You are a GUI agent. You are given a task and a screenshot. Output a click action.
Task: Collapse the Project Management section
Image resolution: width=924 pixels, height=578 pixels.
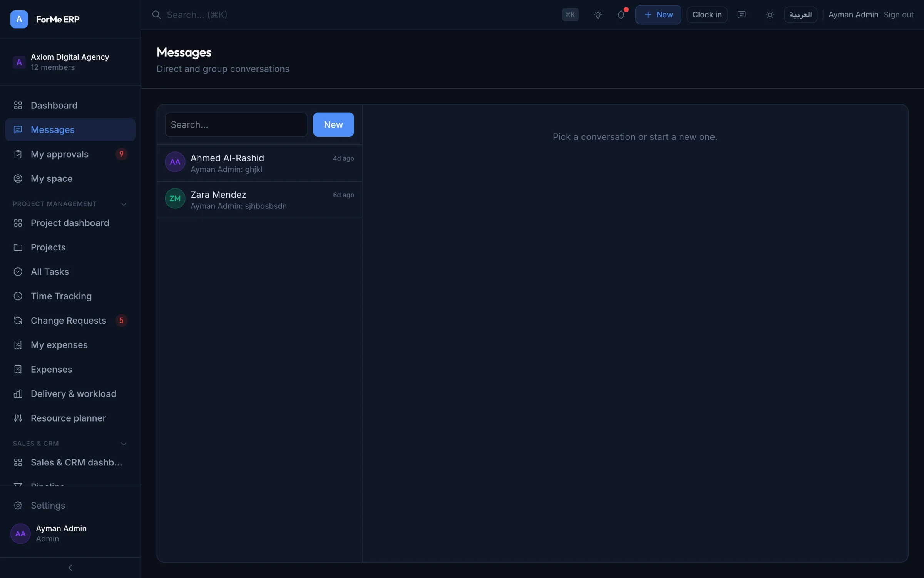pyautogui.click(x=124, y=204)
